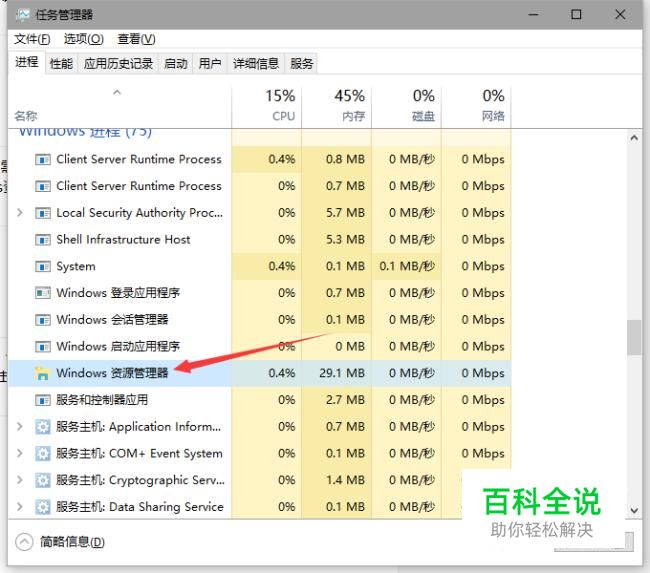Expand 服务主机: Data Sharing Service row
Image resolution: width=650 pixels, height=573 pixels.
19,506
